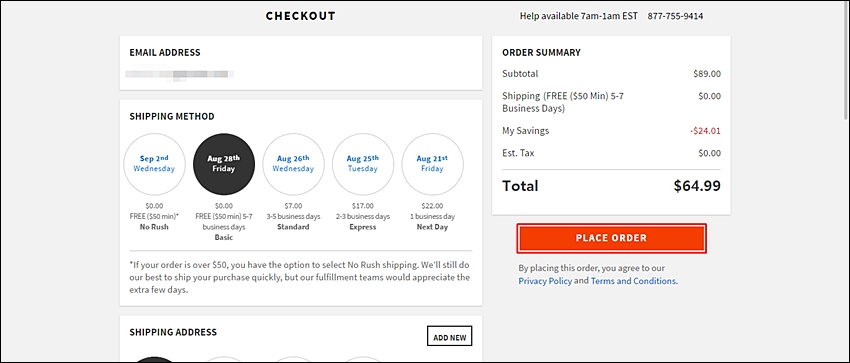This screenshot has width=850, height=363.
Task: Click the $22.00 Next Day price
Action: (x=432, y=206)
